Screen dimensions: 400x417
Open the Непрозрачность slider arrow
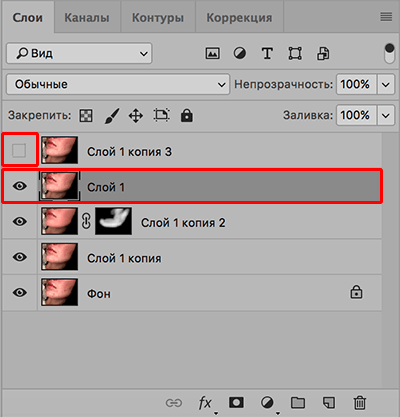click(386, 85)
